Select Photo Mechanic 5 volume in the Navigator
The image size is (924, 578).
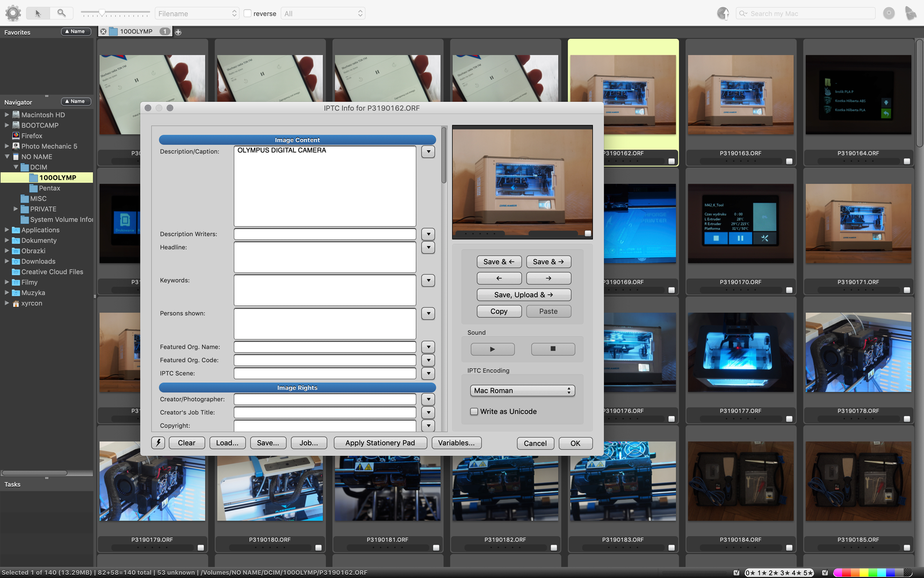click(49, 146)
